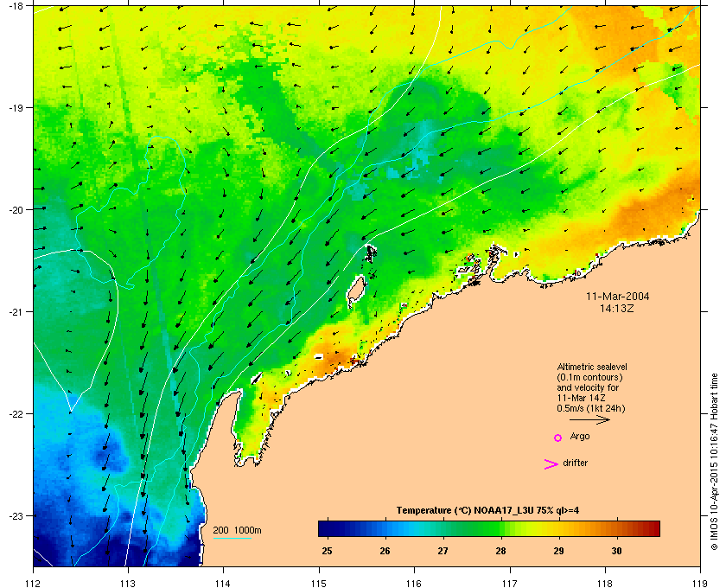Click the '200 1000m' depth contour label
This screenshot has width=726, height=588.
tap(237, 531)
